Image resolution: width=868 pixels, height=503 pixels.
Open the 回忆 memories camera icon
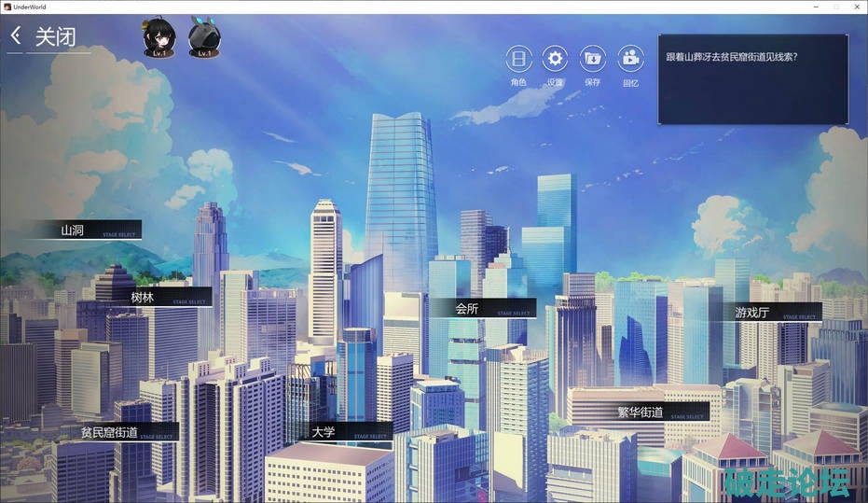630,60
